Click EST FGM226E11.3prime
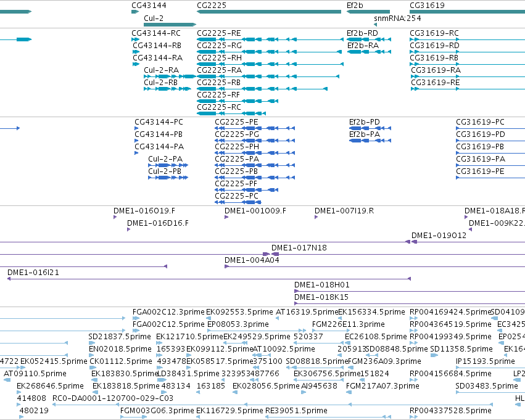 tap(348, 324)
